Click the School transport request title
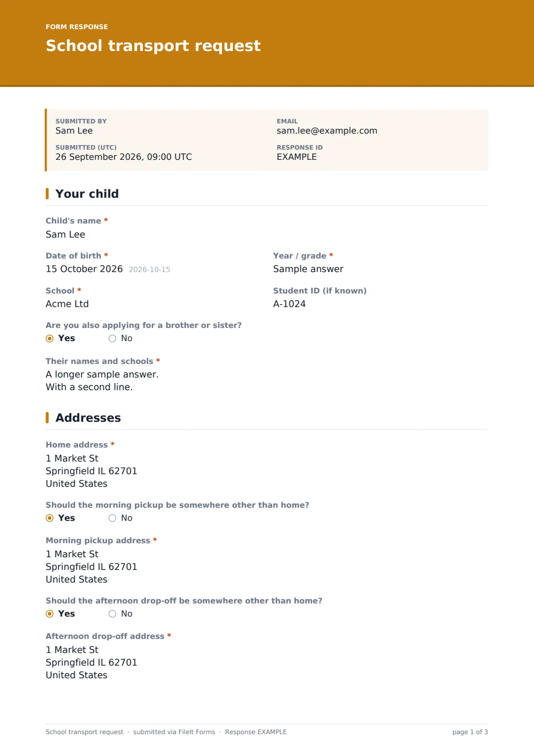 (153, 46)
